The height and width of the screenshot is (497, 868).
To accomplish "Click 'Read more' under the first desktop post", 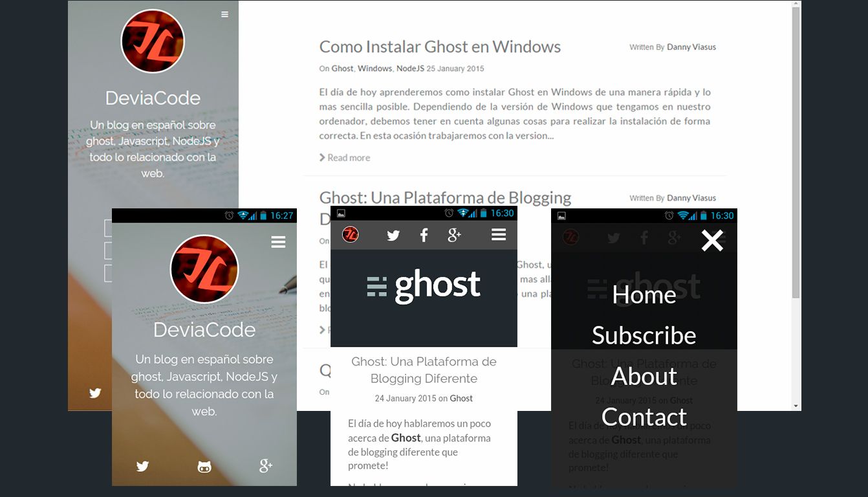I will point(345,158).
